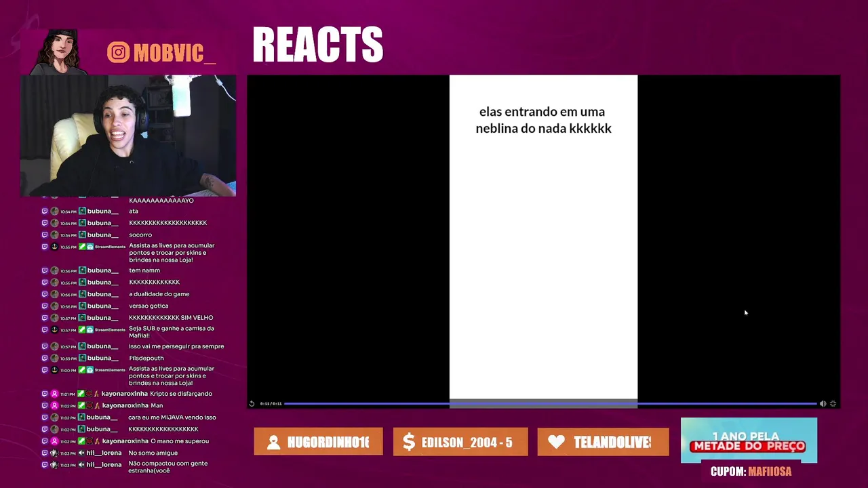
Task: Click the StreamElements message 'Seja SUB e ganhe'
Action: (x=172, y=332)
